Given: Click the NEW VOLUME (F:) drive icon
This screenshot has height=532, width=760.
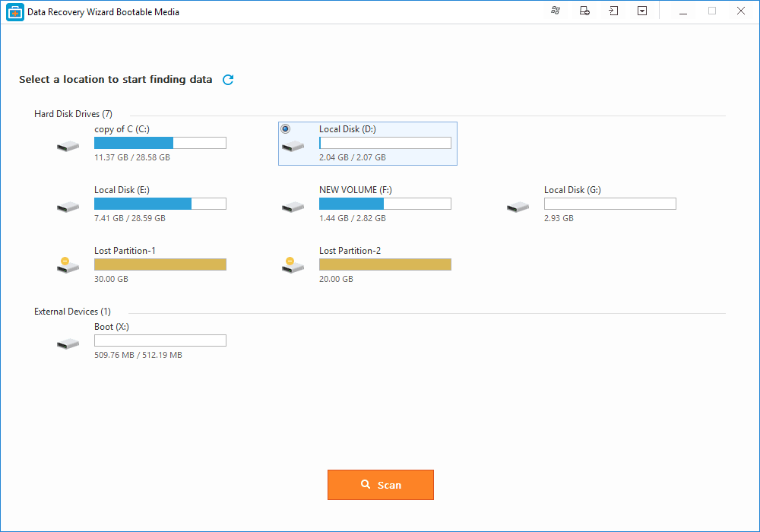Looking at the screenshot, I should 293,206.
